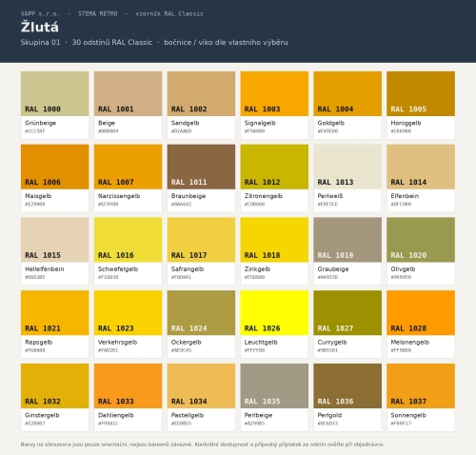This screenshot has width=476, height=455.
Task: Click the Skupina 01 subtitle text
Action: 40,42
